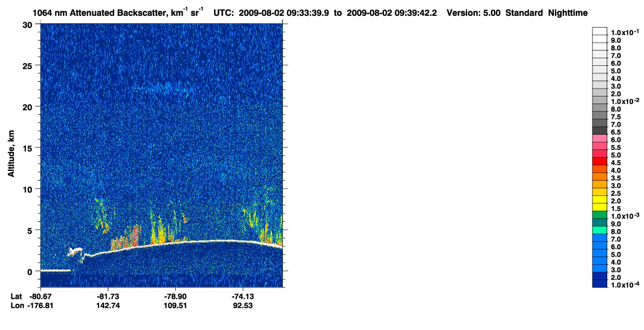This screenshot has width=644, height=330.
Task: Click the altitude tick label 30
Action: point(29,24)
